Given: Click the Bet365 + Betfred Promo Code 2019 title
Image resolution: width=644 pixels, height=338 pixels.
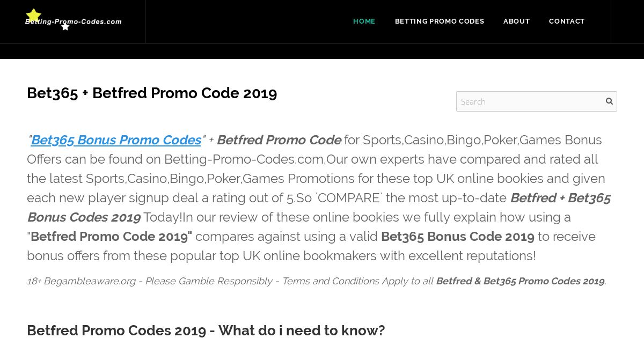Looking at the screenshot, I should (152, 93).
